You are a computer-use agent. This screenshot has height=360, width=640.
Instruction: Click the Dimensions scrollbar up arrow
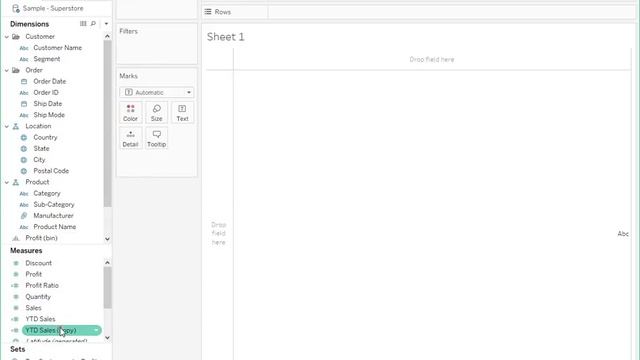[107, 36]
